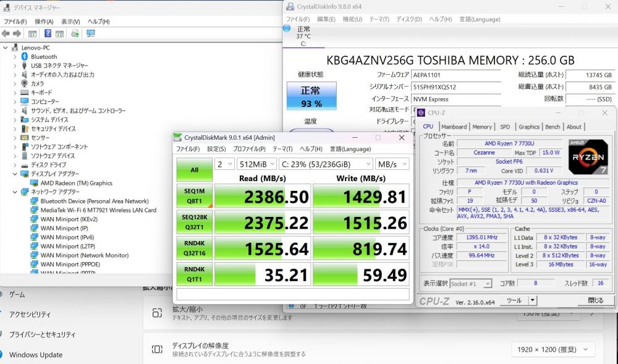Click the sensor (センサー) icon in tree
The height and width of the screenshot is (364, 618).
tap(25, 137)
